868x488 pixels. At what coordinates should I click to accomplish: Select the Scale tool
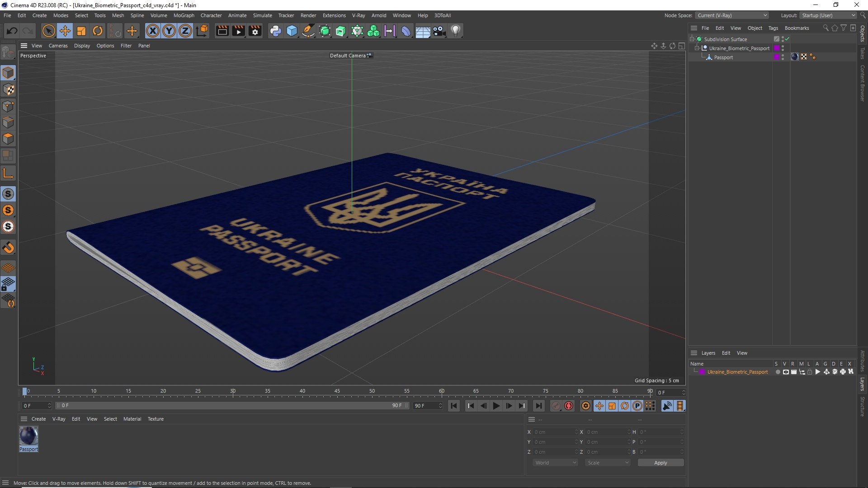point(81,31)
